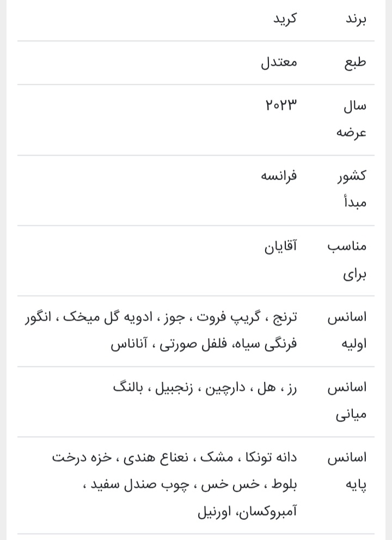Screen dimensions: 392x540
Task: Click the کشور مبدأ label
Action: coord(351,189)
